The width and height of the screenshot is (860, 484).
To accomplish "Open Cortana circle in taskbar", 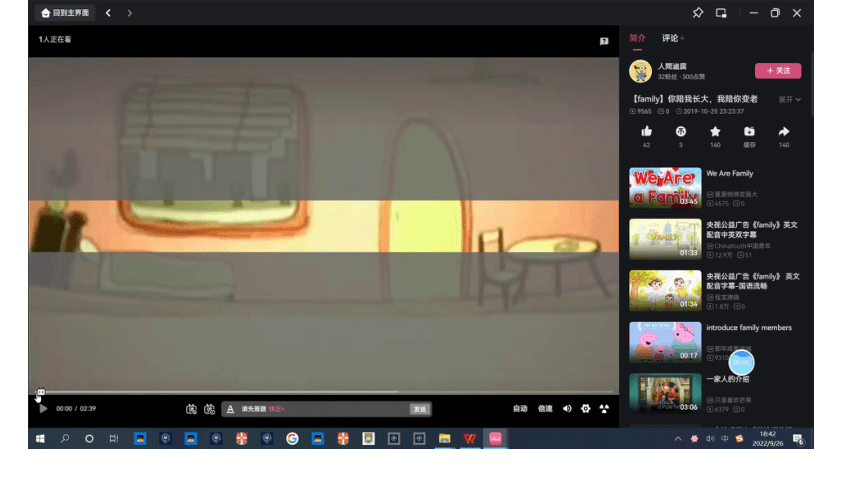I will (x=89, y=438).
